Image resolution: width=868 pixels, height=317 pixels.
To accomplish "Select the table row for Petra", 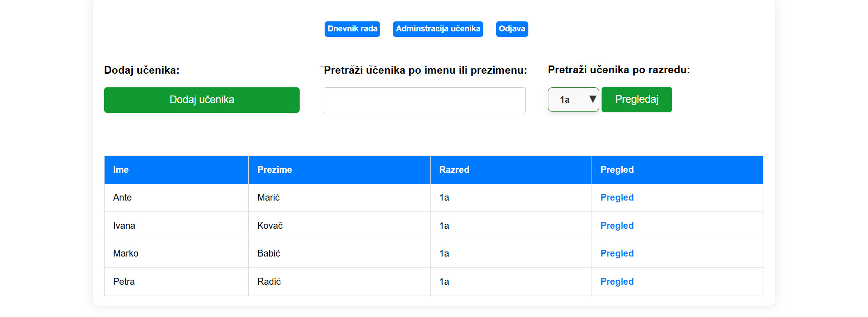I will pyautogui.click(x=176, y=282).
